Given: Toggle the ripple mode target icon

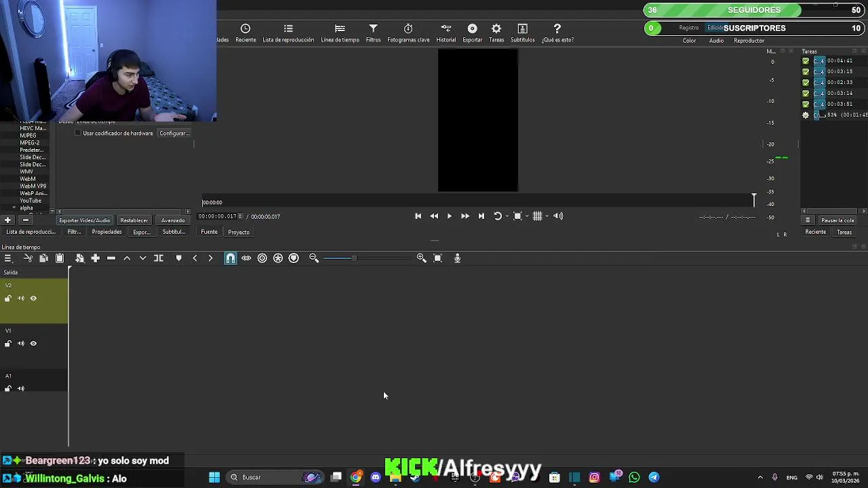Looking at the screenshot, I should click(x=262, y=258).
